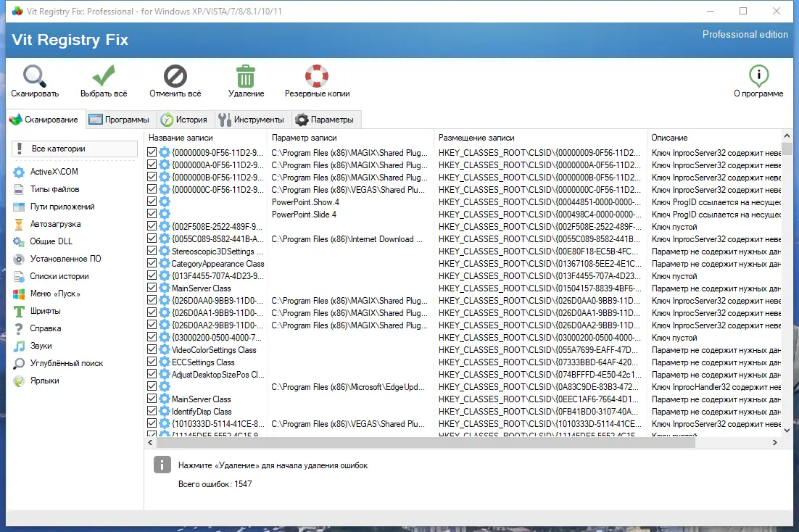Image resolution: width=799 pixels, height=532 pixels.
Task: Select Меню «Пуск» Windows flag icon
Action: click(19, 294)
